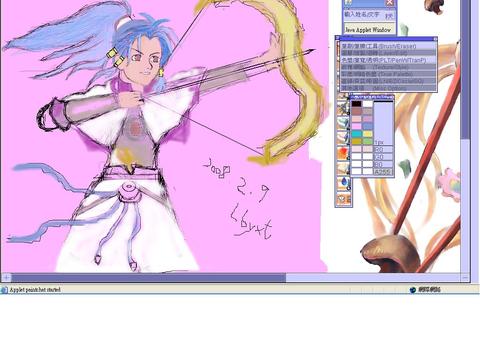Pick the lilac purple color swatch
The image size is (480, 360).
point(367,119)
